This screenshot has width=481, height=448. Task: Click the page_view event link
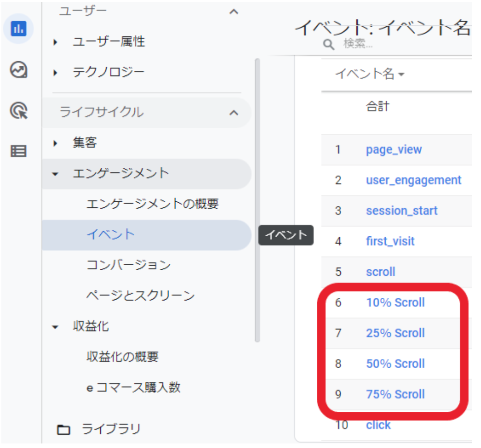coord(393,150)
